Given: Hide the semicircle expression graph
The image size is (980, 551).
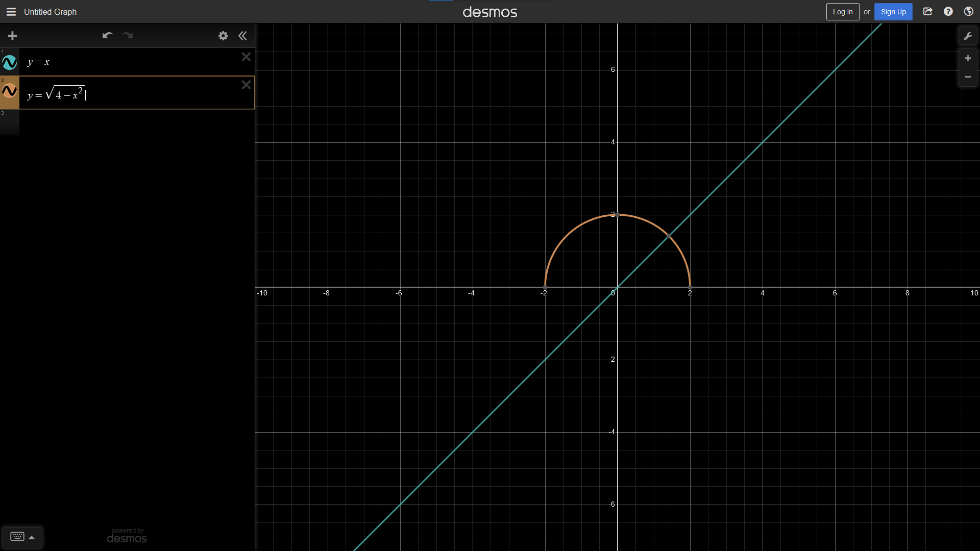Looking at the screenshot, I should click(10, 91).
